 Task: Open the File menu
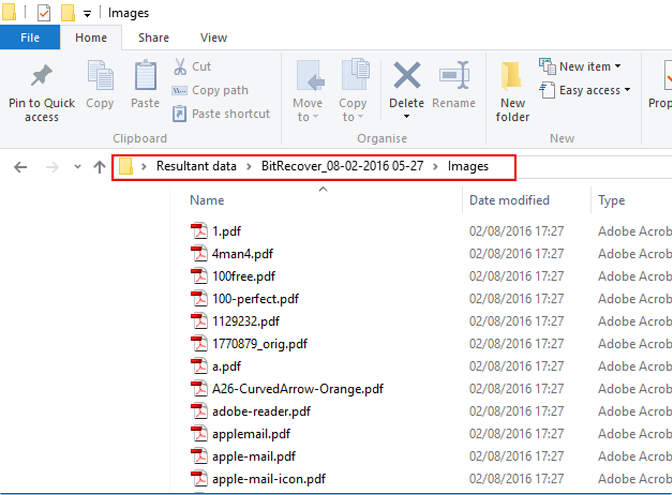tap(30, 37)
